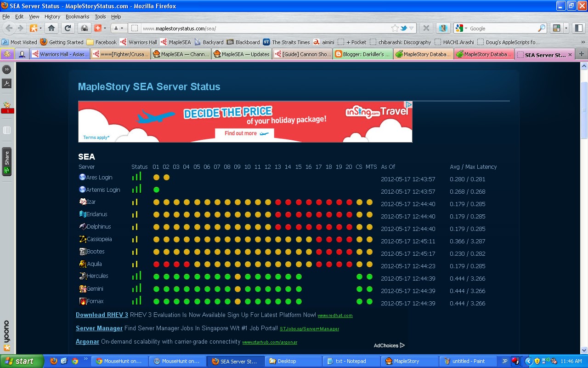Open The Straits Times bookmark
Viewport: 588px width, 368px height.
point(286,42)
